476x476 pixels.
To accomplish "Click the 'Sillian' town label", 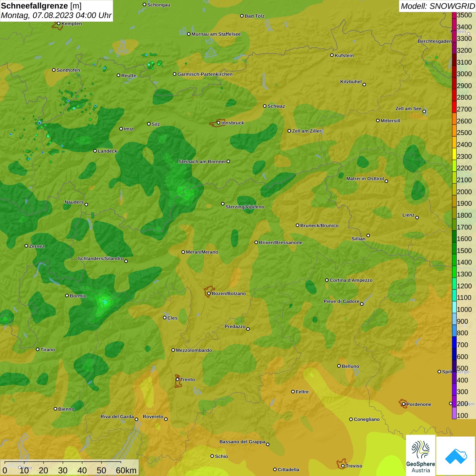I will pyautogui.click(x=358, y=239).
